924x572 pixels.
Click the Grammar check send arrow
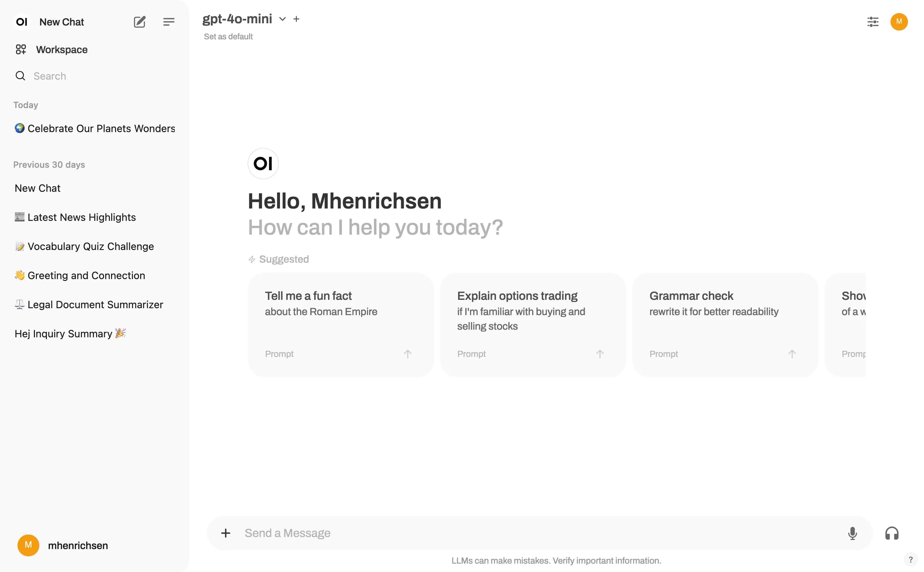point(792,354)
